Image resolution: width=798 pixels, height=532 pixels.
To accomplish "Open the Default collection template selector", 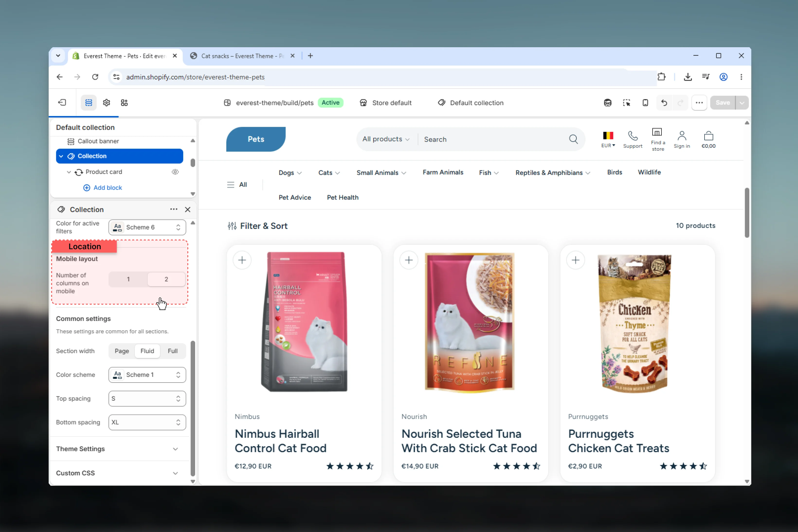I will coord(471,103).
